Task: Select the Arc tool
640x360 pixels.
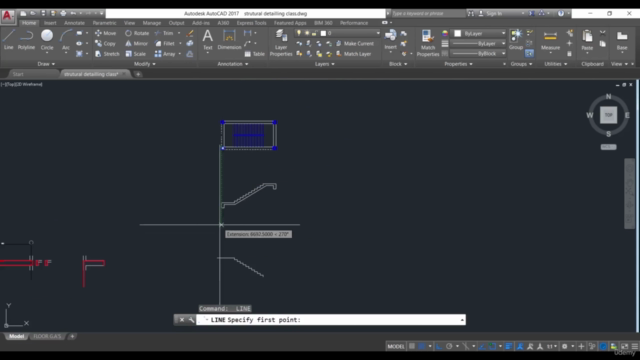Action: pos(66,40)
